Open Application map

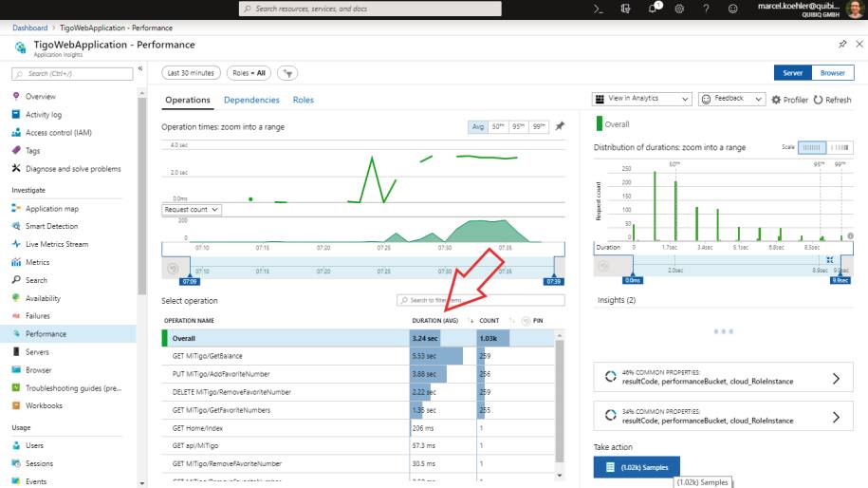click(x=52, y=209)
